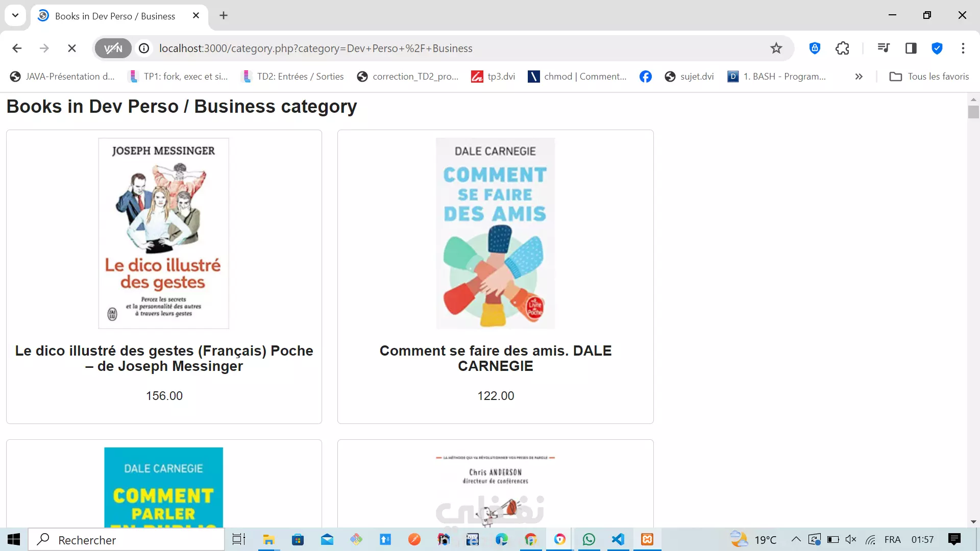The image size is (980, 551).
Task: Open File Explorer from taskbar
Action: coord(268,539)
